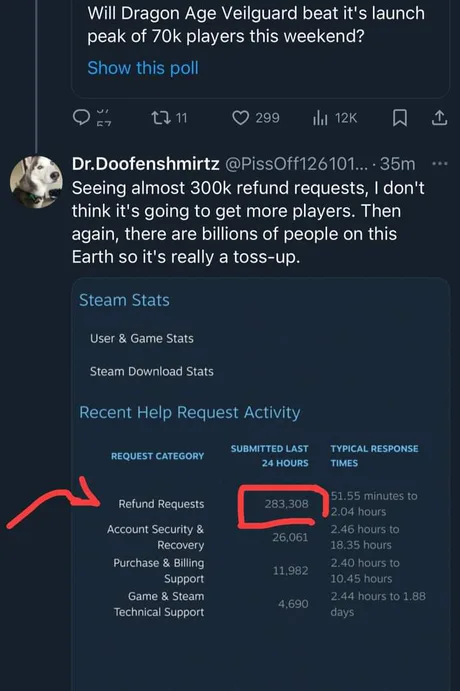Image resolution: width=460 pixels, height=691 pixels.
Task: Open Steam Download Stats
Action: (152, 372)
